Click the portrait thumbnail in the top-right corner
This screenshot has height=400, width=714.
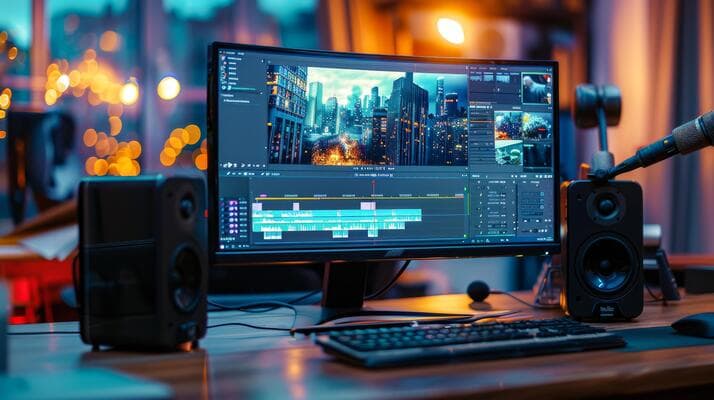click(x=536, y=89)
